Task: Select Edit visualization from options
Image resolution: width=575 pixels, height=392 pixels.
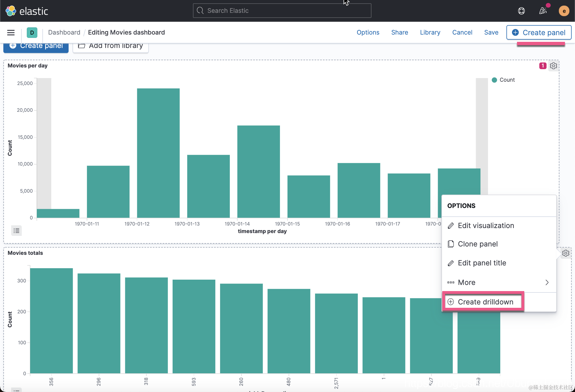Action: (x=485, y=226)
